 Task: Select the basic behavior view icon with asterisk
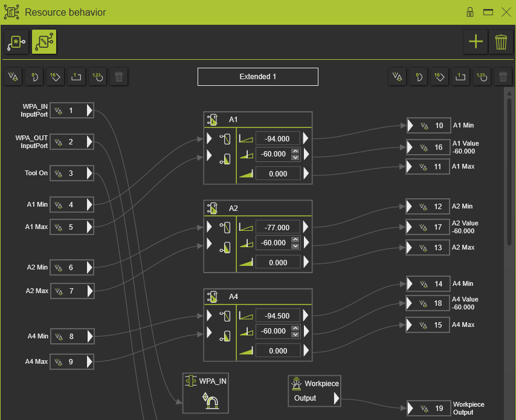pos(17,42)
